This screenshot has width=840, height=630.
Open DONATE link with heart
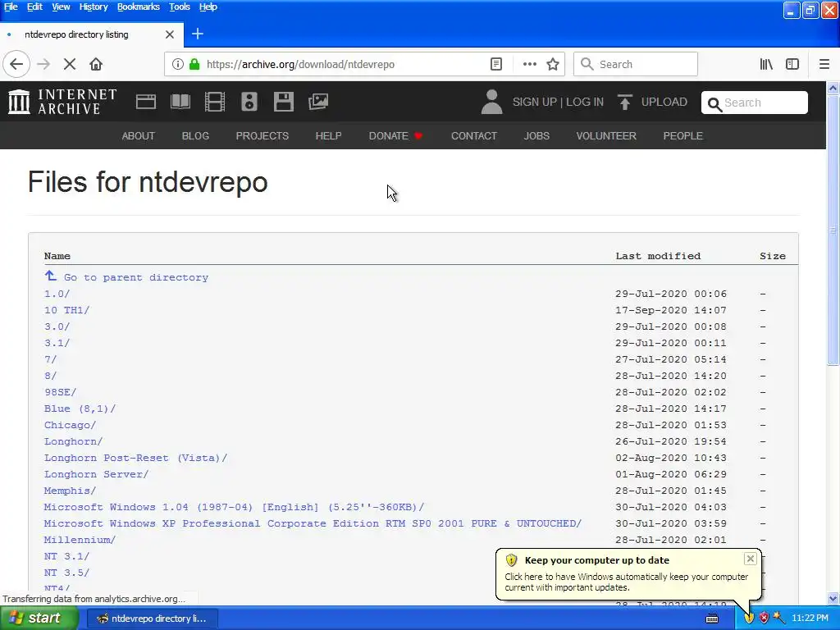(396, 135)
